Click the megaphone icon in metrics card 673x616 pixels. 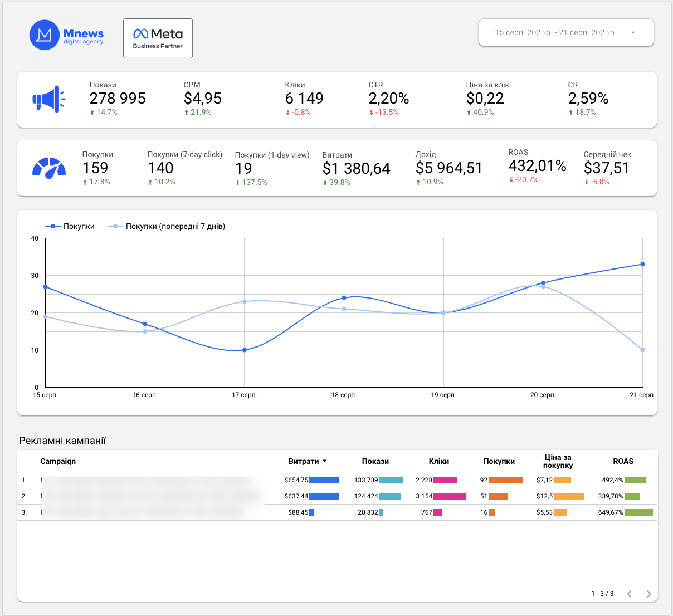49,99
